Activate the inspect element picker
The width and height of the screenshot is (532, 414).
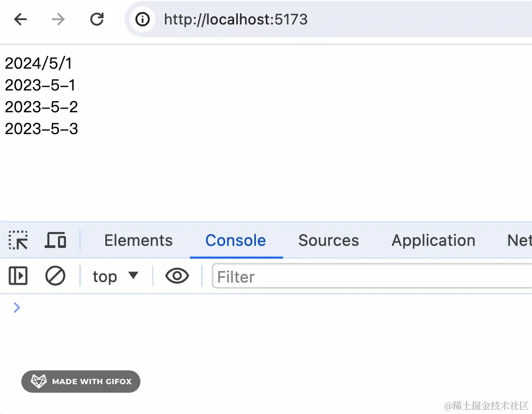pyautogui.click(x=18, y=240)
